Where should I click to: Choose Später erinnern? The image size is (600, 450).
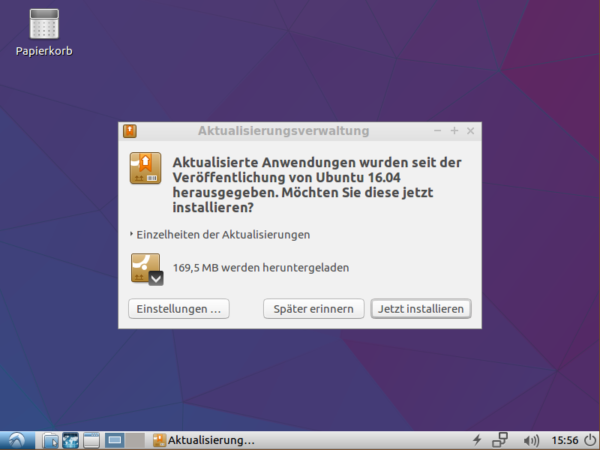click(313, 309)
